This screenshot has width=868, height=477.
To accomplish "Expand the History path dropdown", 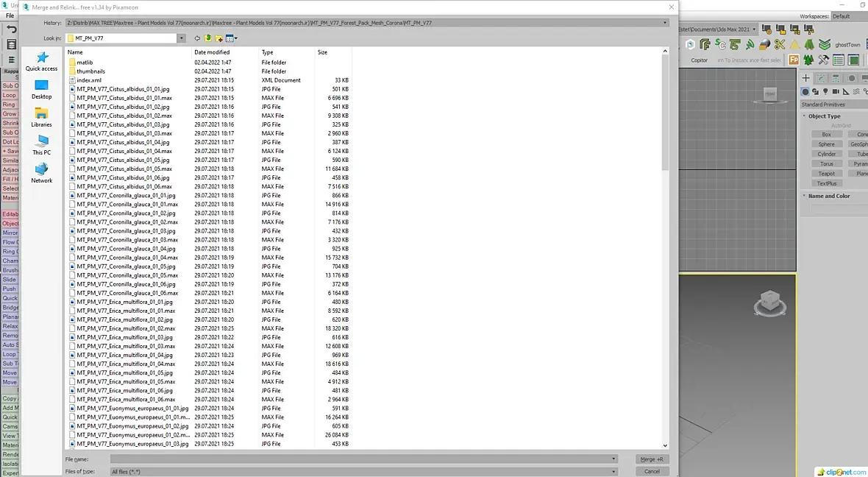I will 665,23.
